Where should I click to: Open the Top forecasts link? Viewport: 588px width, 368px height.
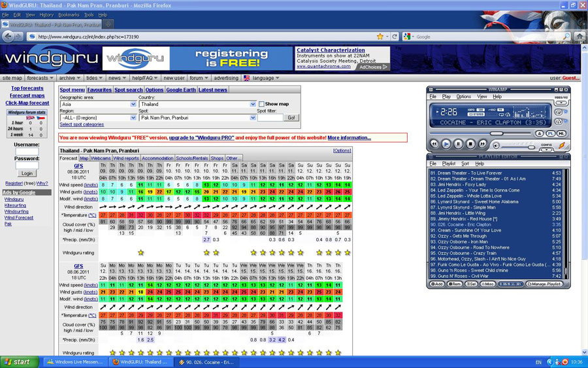[x=27, y=88]
